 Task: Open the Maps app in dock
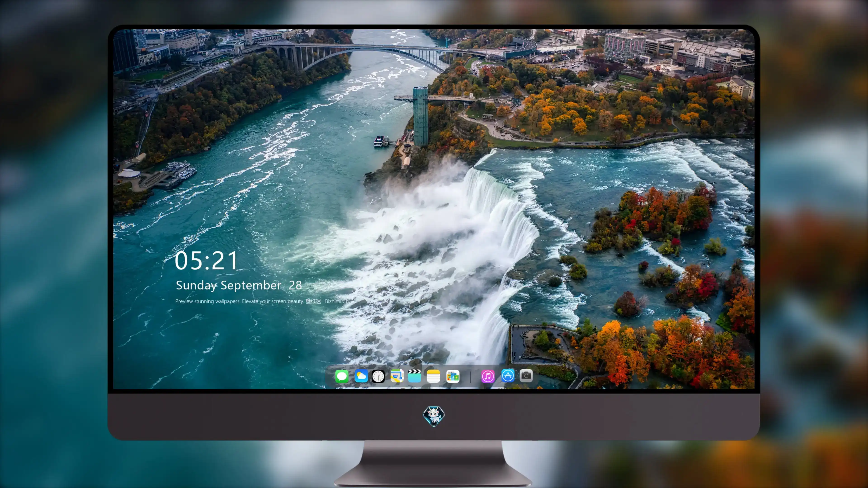(397, 376)
